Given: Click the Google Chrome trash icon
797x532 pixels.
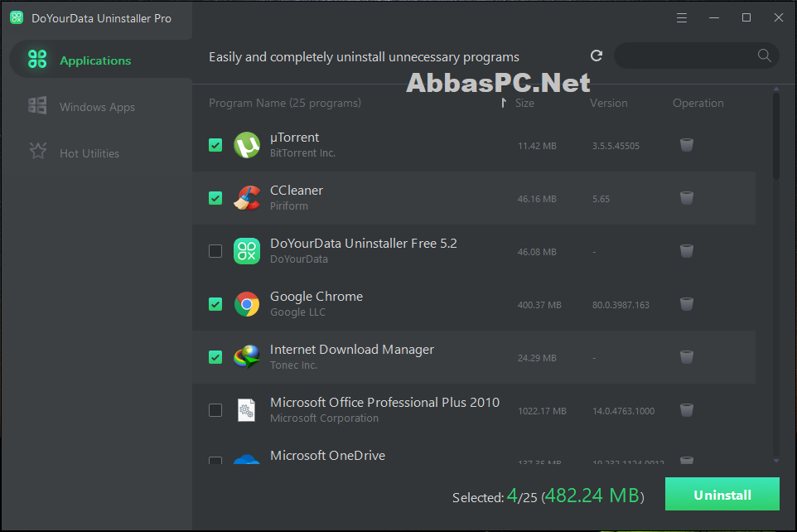Looking at the screenshot, I should [687, 304].
